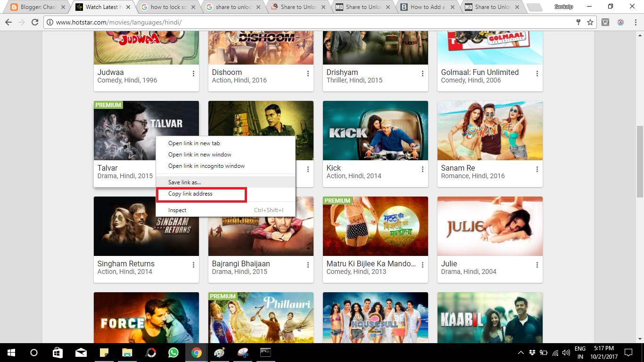Viewport: 644px width, 362px height.
Task: Open the Windows Start menu
Action: (11, 353)
